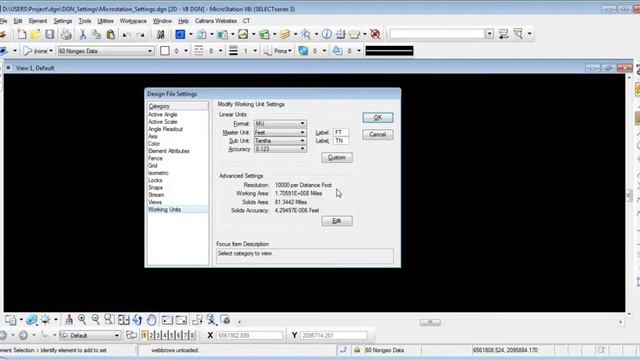Click the Master Unit Label field FT
Viewport: 640px width, 360px height.
[341, 132]
